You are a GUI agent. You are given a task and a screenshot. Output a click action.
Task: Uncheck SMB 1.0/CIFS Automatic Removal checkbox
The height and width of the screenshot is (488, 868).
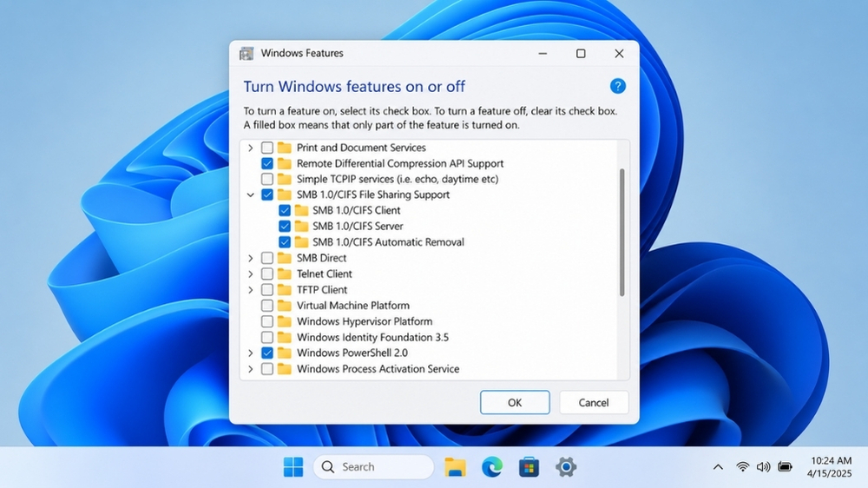(x=285, y=242)
